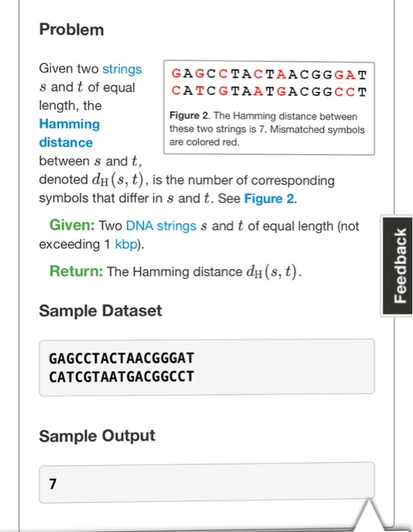413x532 pixels.
Task: Click the Figure 2 caption text
Action: 267,129
